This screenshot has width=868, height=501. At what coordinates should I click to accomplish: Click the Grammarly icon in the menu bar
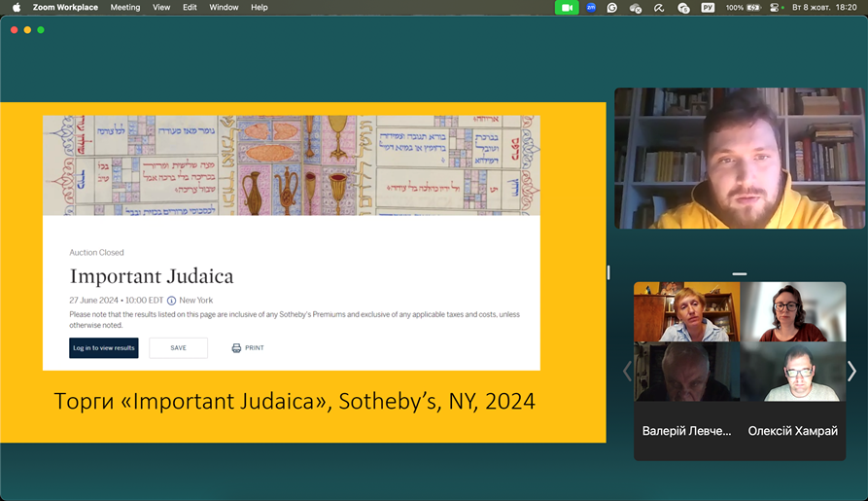point(612,7)
